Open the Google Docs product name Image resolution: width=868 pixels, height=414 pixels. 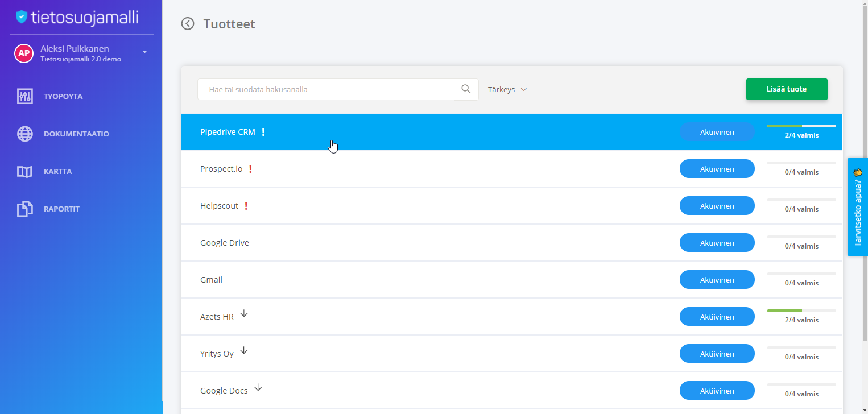tap(224, 391)
